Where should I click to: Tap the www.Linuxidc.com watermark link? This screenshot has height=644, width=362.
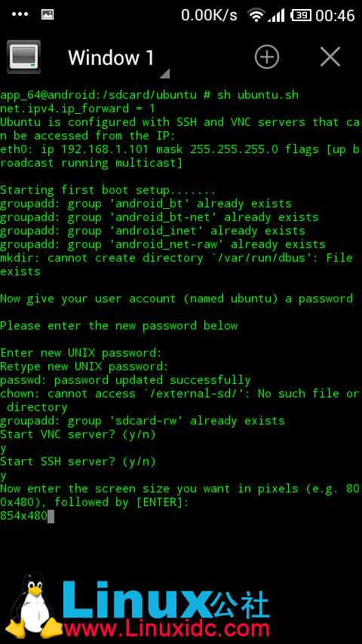point(167,629)
